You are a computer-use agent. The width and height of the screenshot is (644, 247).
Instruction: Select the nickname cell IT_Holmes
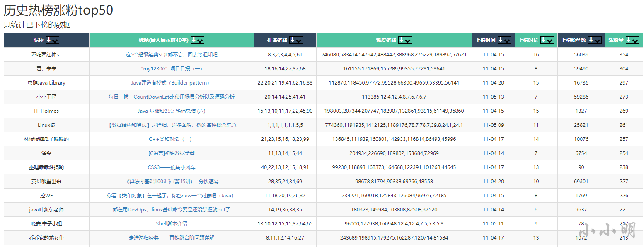point(46,111)
